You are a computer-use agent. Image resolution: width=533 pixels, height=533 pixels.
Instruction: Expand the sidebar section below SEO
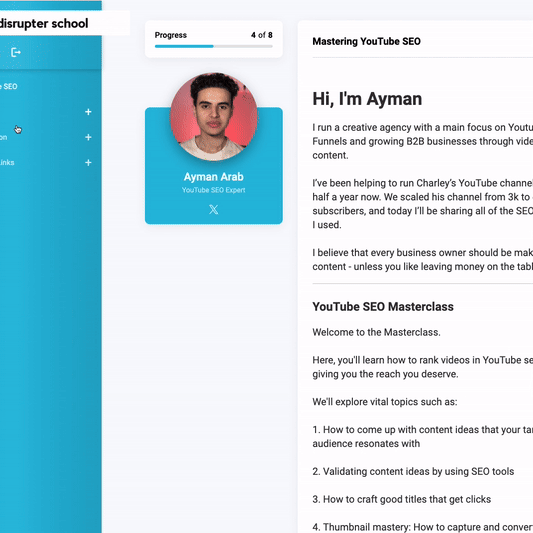click(88, 112)
